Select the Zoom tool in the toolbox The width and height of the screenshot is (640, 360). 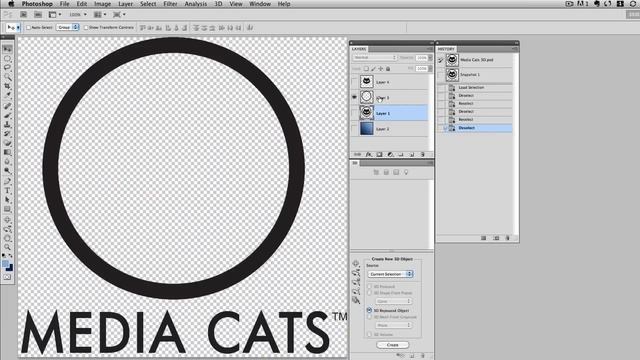coord(7,247)
